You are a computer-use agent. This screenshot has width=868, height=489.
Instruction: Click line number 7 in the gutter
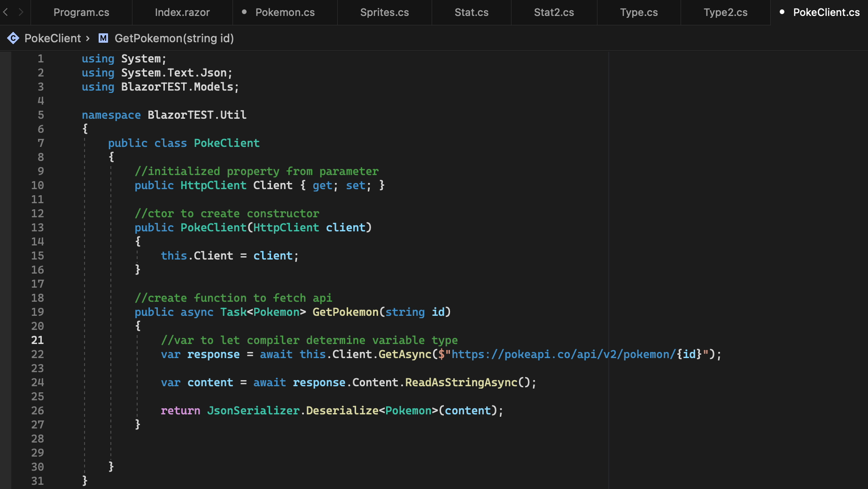(x=41, y=143)
